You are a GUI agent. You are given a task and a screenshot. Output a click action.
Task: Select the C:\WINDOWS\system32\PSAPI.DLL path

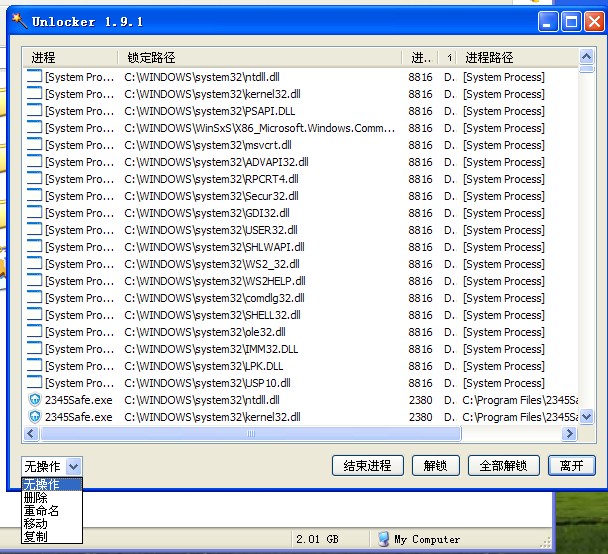[x=209, y=111]
